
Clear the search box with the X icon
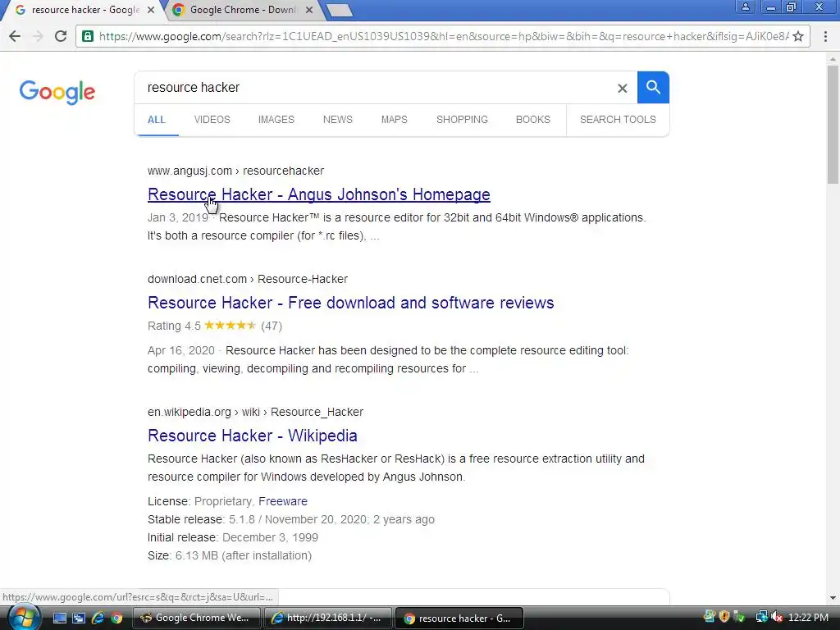point(622,88)
